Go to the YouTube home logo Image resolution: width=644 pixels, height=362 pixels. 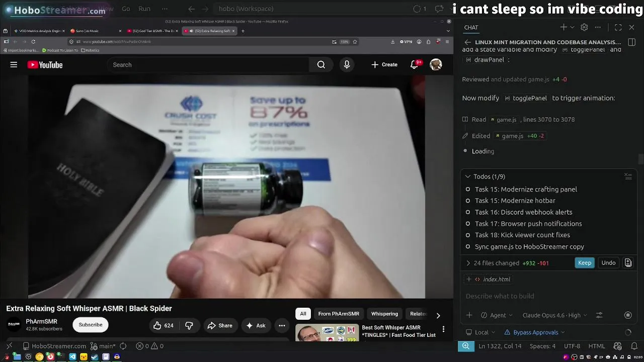click(x=45, y=65)
